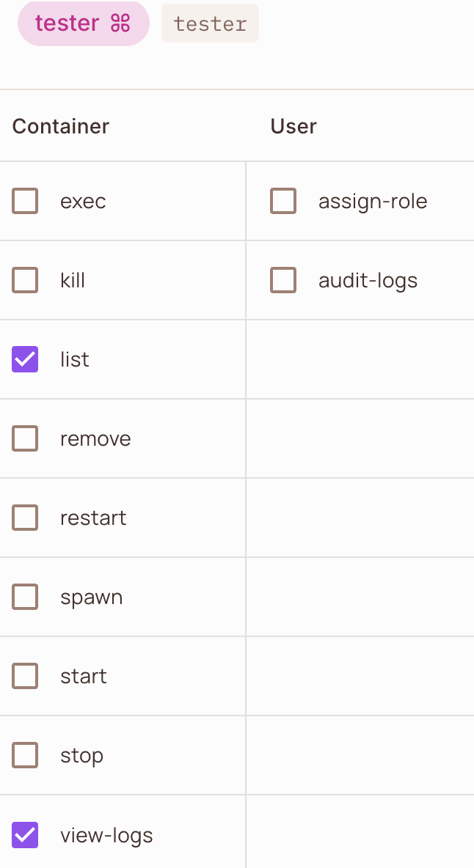Enable the audit-logs user permission
The width and height of the screenshot is (474, 868).
283,279
